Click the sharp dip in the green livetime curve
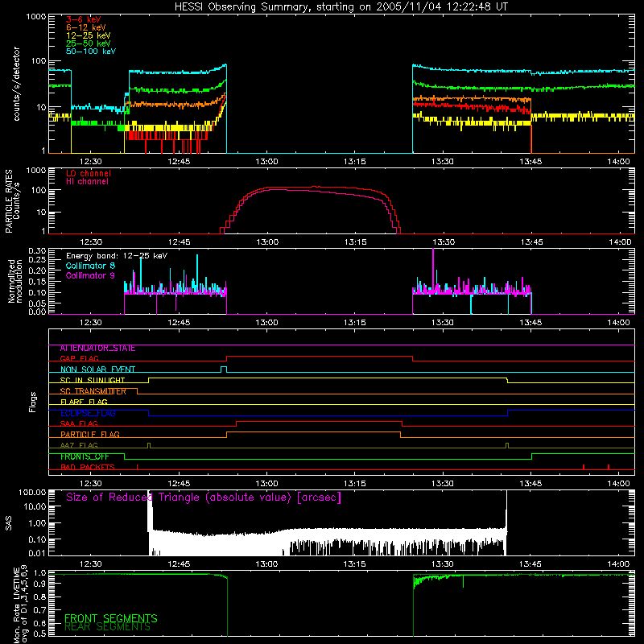 click(464, 581)
